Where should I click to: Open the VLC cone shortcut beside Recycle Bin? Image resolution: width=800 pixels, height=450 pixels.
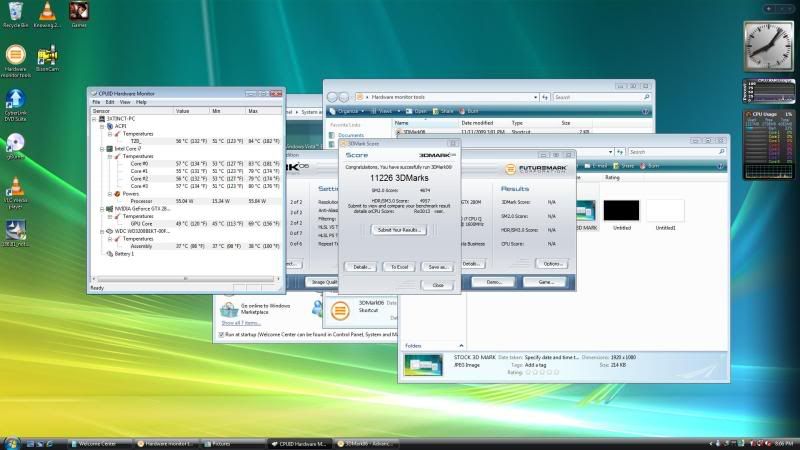[x=47, y=15]
